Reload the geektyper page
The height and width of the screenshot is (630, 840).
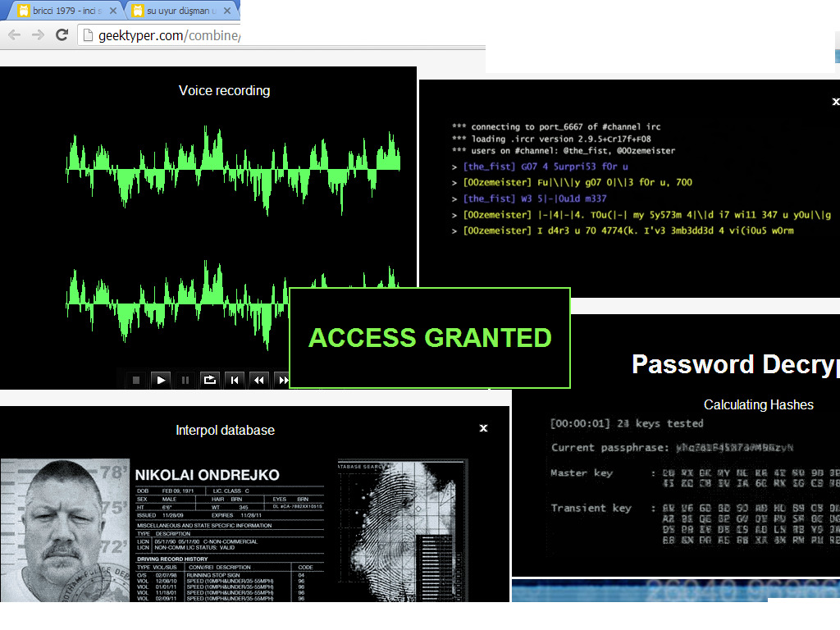click(x=62, y=34)
